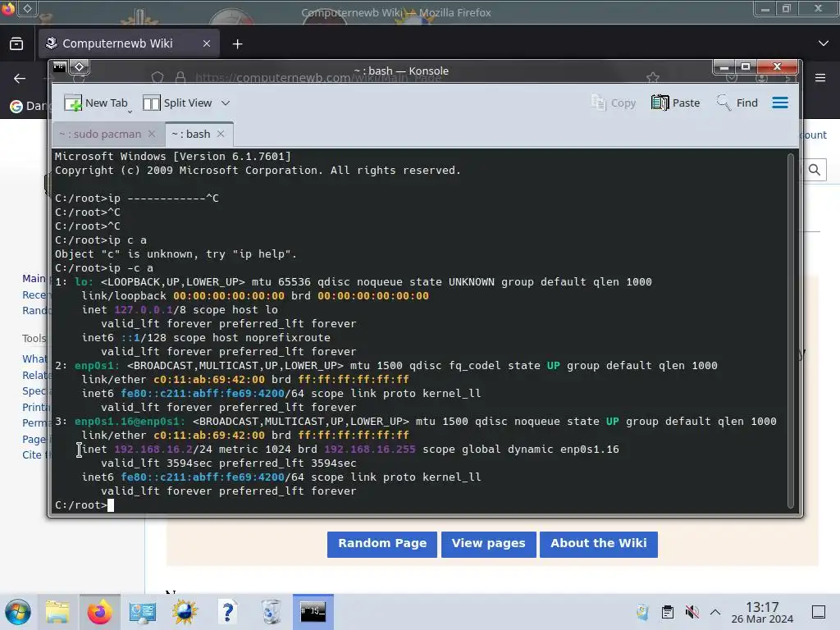Click the Firefox window menu icon top-left

(x=8, y=8)
